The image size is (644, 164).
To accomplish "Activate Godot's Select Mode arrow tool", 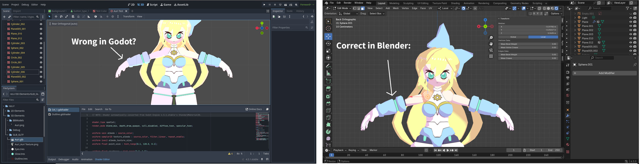I will [49, 16].
